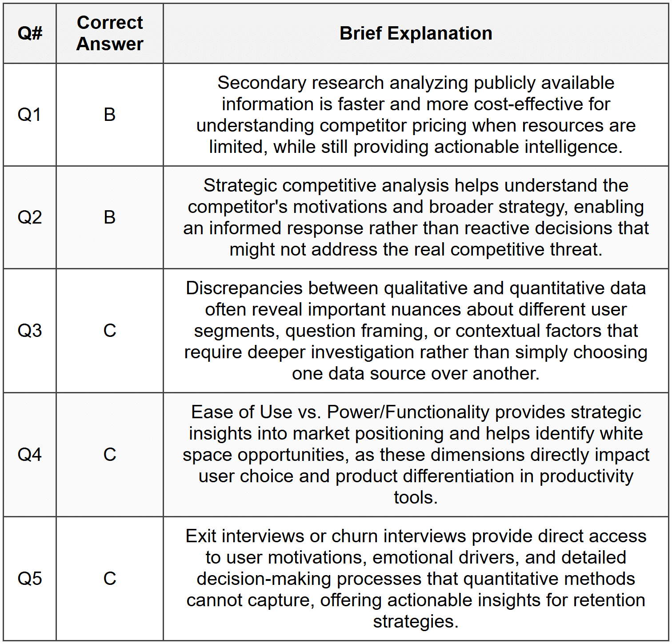Select answer C in the Q4 row
672x644 pixels.
tap(110, 455)
